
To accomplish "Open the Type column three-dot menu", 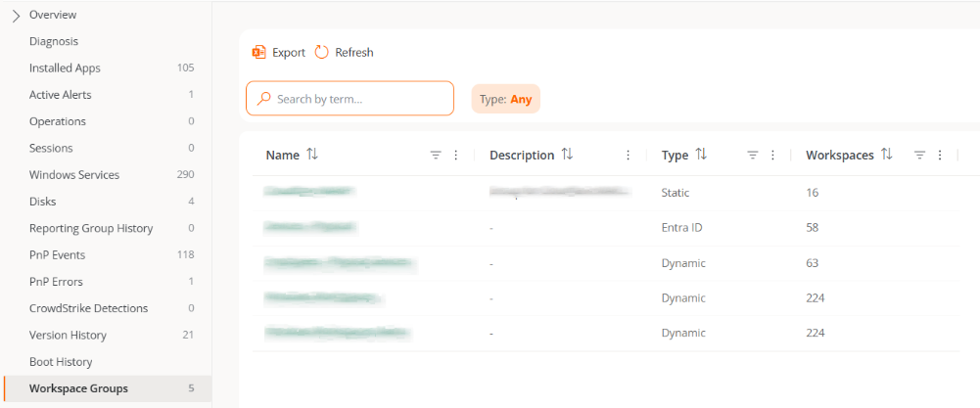I will [772, 155].
